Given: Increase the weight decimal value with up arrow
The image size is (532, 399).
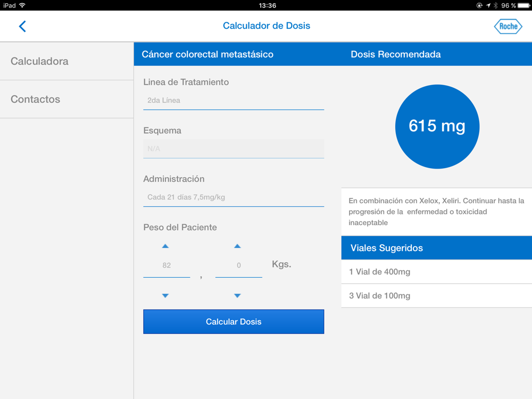Looking at the screenshot, I should click(238, 246).
